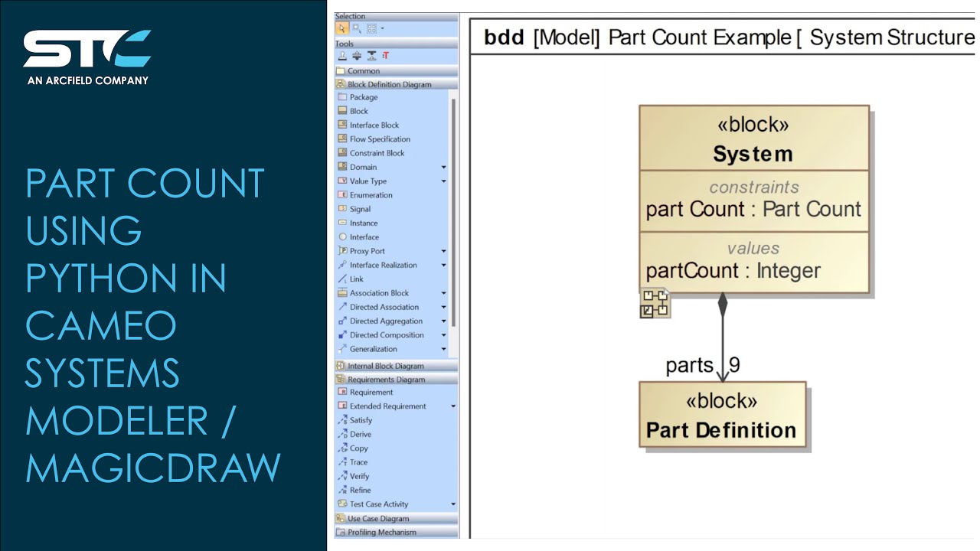Select the Interface Block tool
The image size is (980, 551).
(x=369, y=125)
